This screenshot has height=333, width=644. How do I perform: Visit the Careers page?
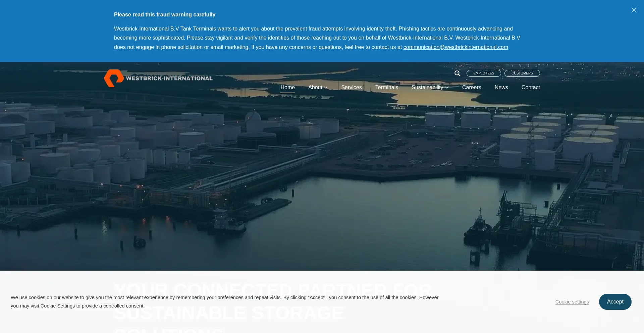click(x=471, y=88)
